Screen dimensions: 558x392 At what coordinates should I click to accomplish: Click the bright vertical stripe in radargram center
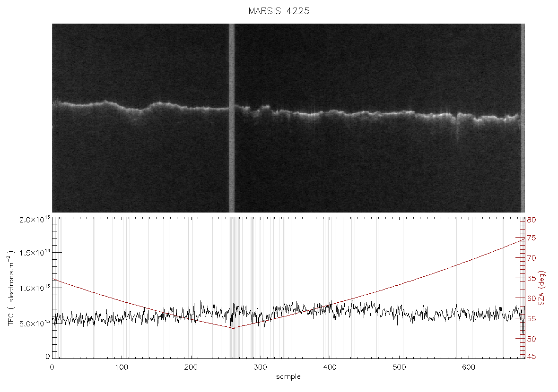pyautogui.click(x=231, y=118)
